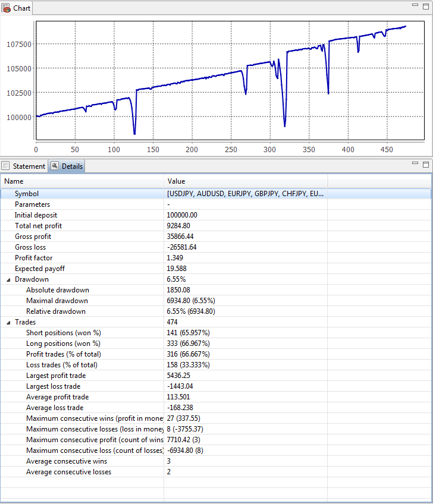Click the Value column header
433x504 pixels.
click(245, 181)
